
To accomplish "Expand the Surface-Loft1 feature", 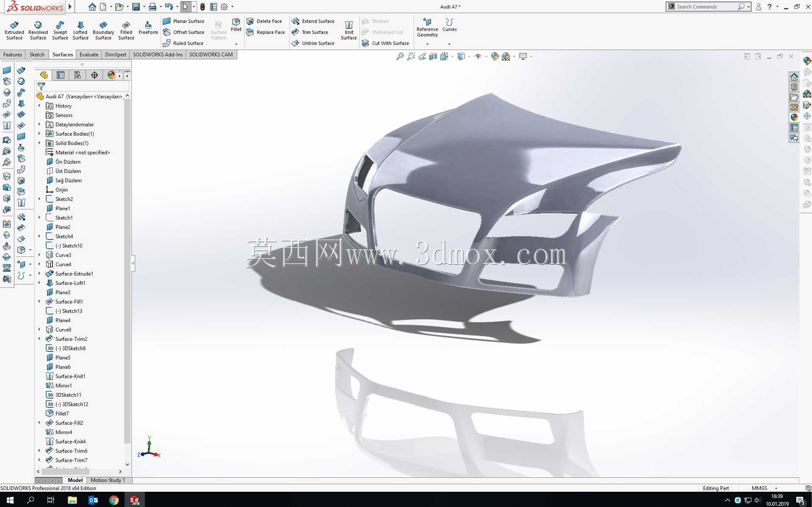I will pos(39,283).
